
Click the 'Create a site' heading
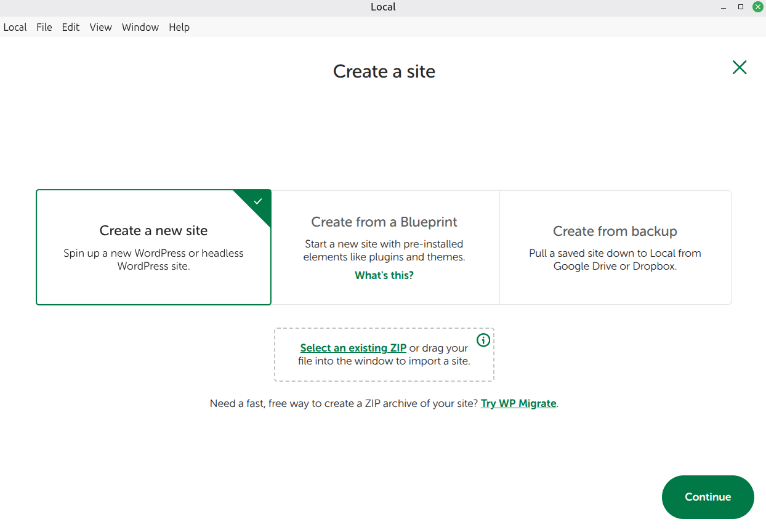point(384,71)
